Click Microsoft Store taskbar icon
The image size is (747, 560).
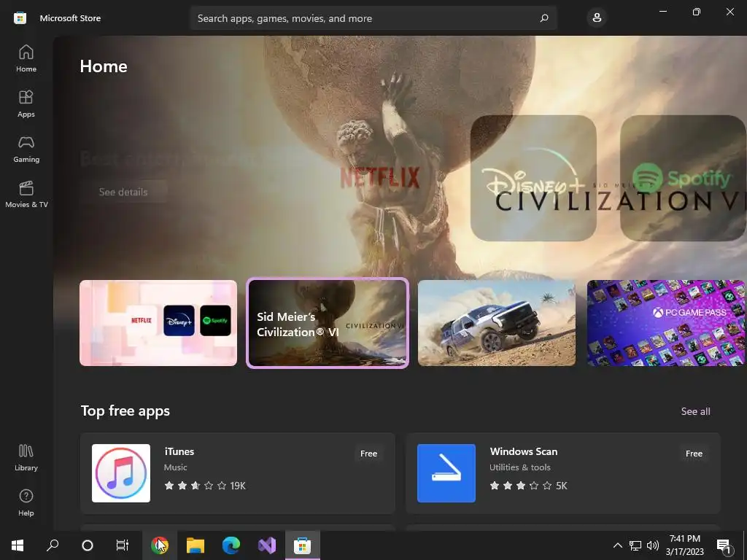[303, 545]
